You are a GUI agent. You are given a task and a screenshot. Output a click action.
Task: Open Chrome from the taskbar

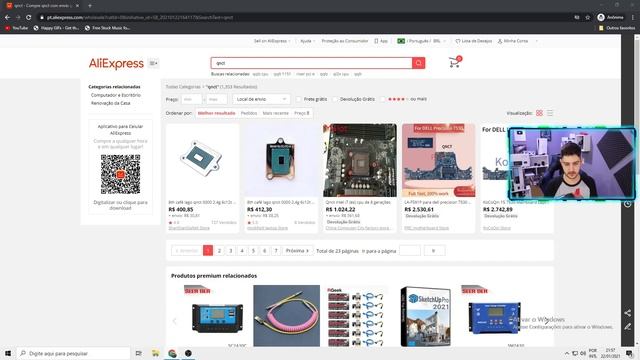(x=172, y=353)
